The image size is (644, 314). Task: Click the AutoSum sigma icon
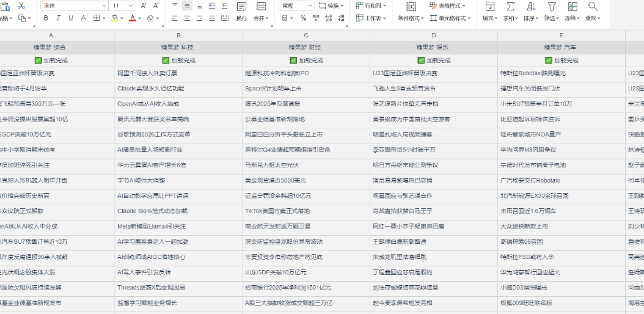click(511, 6)
